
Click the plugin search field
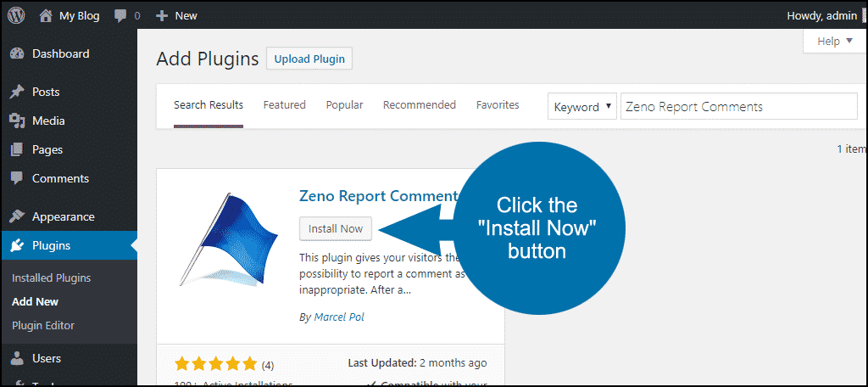[x=739, y=107]
